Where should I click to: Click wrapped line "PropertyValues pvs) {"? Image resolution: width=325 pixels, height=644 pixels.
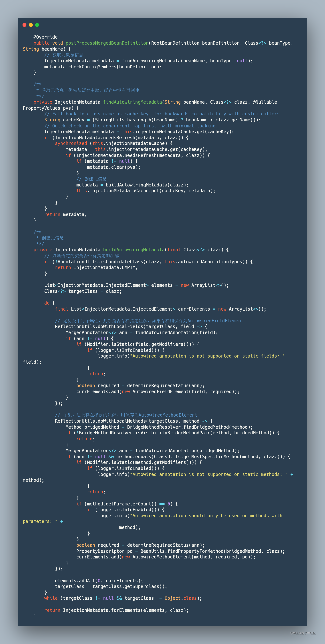point(51,108)
